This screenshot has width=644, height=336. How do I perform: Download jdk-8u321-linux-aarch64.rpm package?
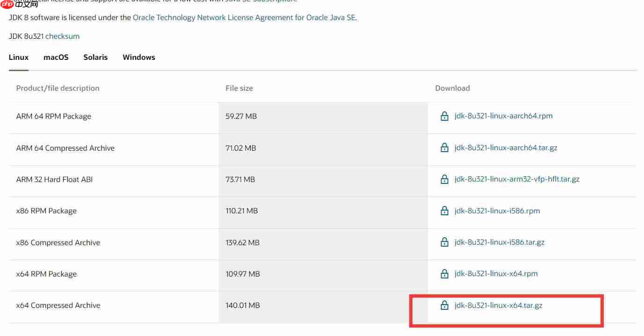click(x=503, y=116)
